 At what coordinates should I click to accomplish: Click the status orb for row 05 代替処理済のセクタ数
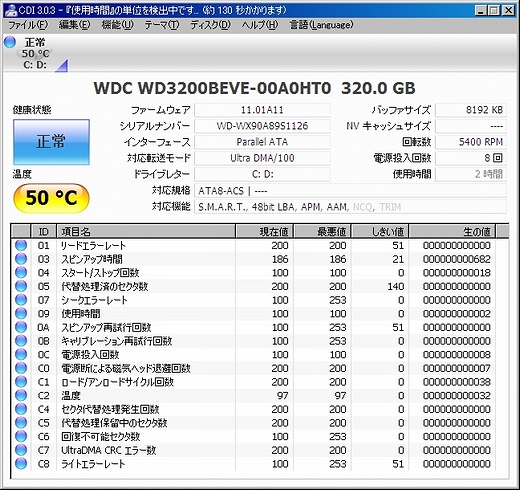(21, 286)
